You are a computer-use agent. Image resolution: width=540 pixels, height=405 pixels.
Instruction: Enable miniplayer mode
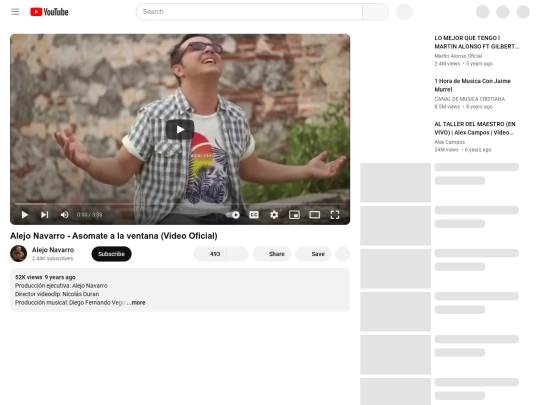[x=294, y=215]
